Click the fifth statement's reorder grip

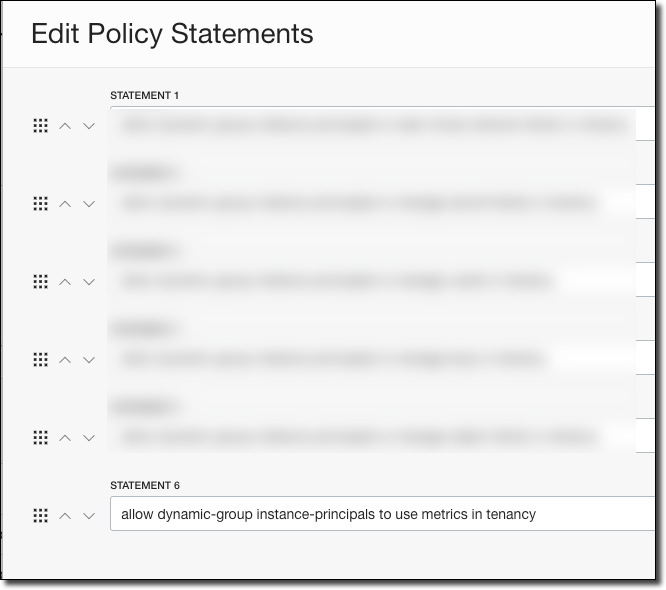[41, 438]
